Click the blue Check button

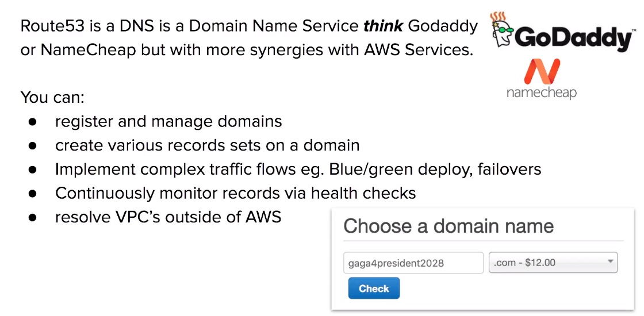pyautogui.click(x=374, y=288)
